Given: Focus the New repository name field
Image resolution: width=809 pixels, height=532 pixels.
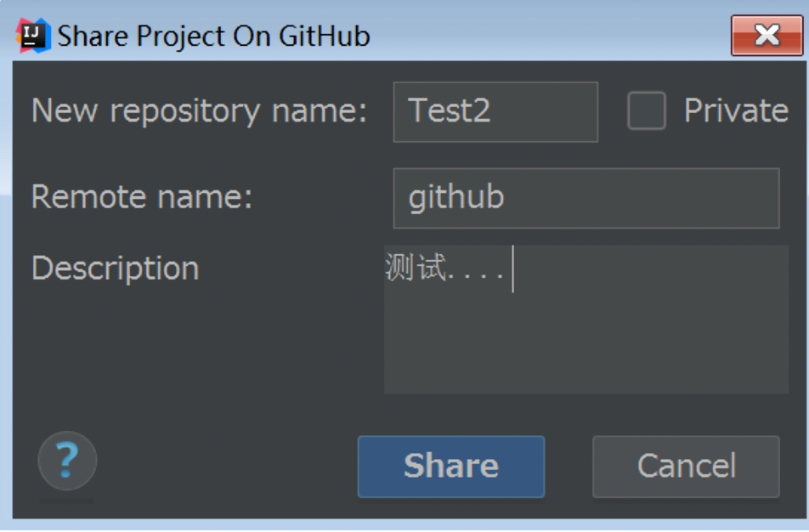Looking at the screenshot, I should coord(495,111).
